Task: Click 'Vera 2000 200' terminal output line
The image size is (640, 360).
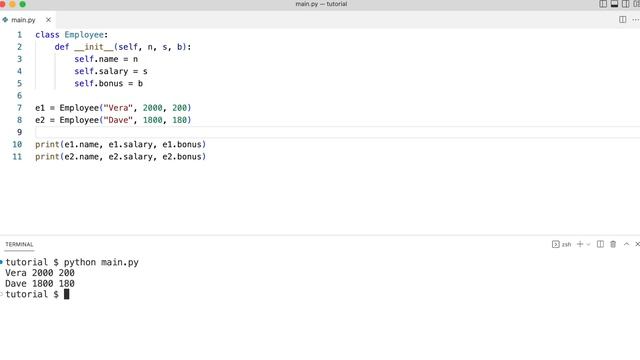Action: click(40, 273)
